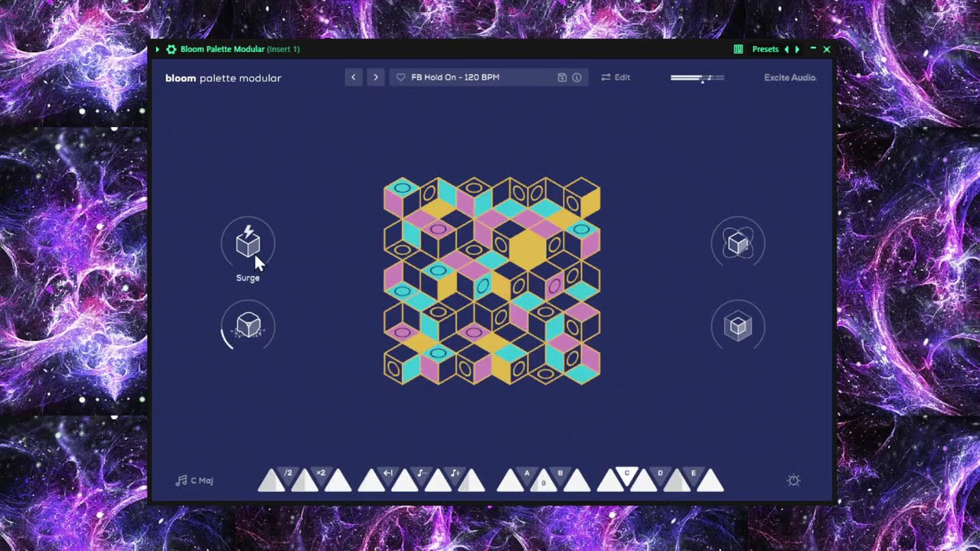Select the D sequence key
This screenshot has width=980, height=551.
pyautogui.click(x=660, y=474)
